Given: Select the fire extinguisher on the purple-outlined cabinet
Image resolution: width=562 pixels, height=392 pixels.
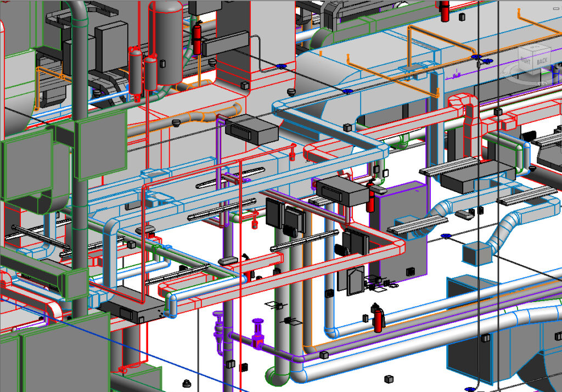Looking at the screenshot, I should (x=371, y=200).
